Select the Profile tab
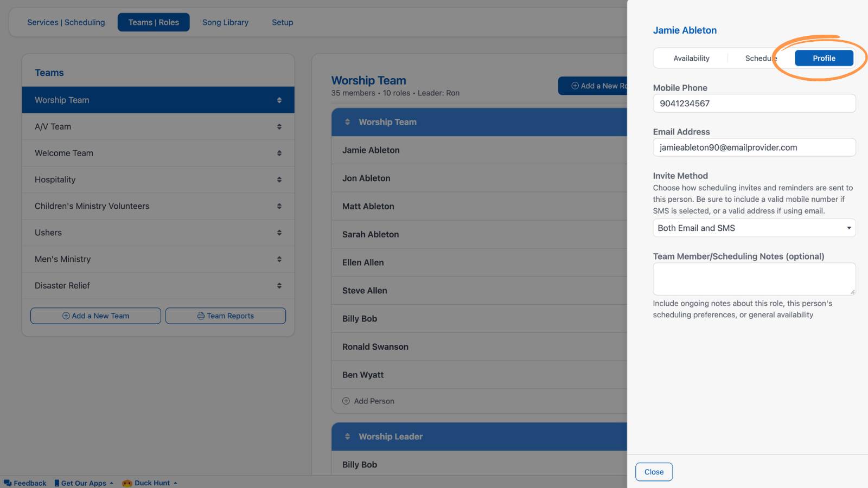The image size is (868, 488). 824,58
